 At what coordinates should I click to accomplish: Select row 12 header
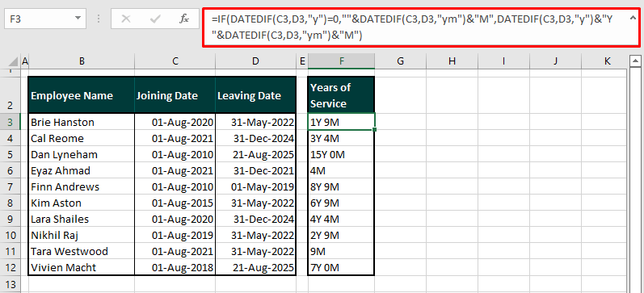point(11,268)
